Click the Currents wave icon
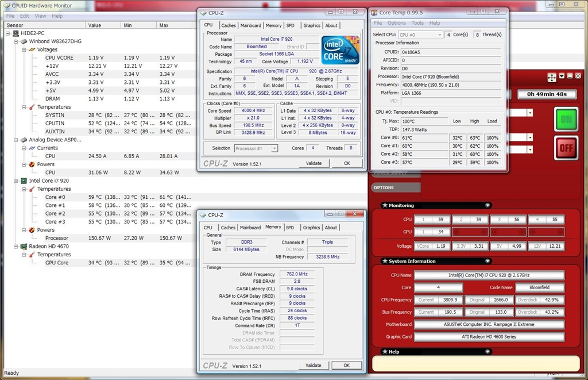Viewport: 588px width, 380px height. coord(32,148)
